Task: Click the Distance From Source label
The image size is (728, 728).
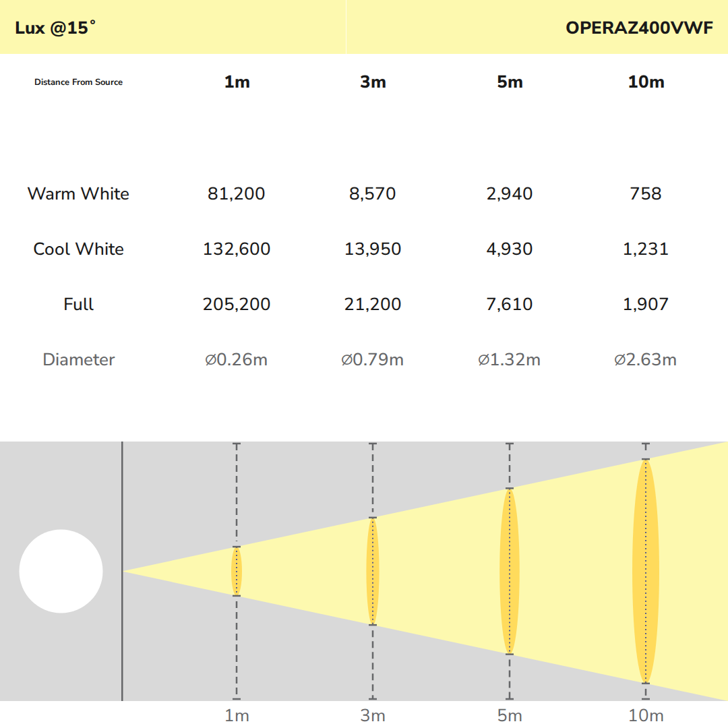Action: tap(78, 82)
